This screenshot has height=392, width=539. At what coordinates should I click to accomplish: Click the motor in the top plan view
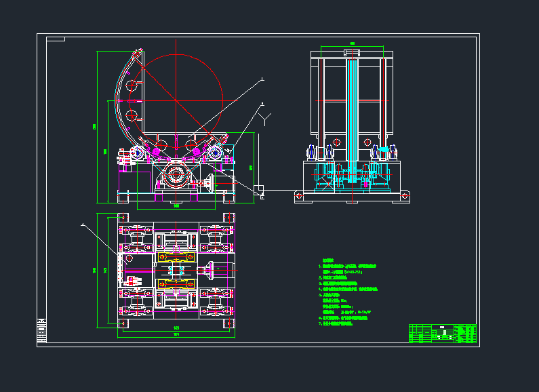(221, 271)
